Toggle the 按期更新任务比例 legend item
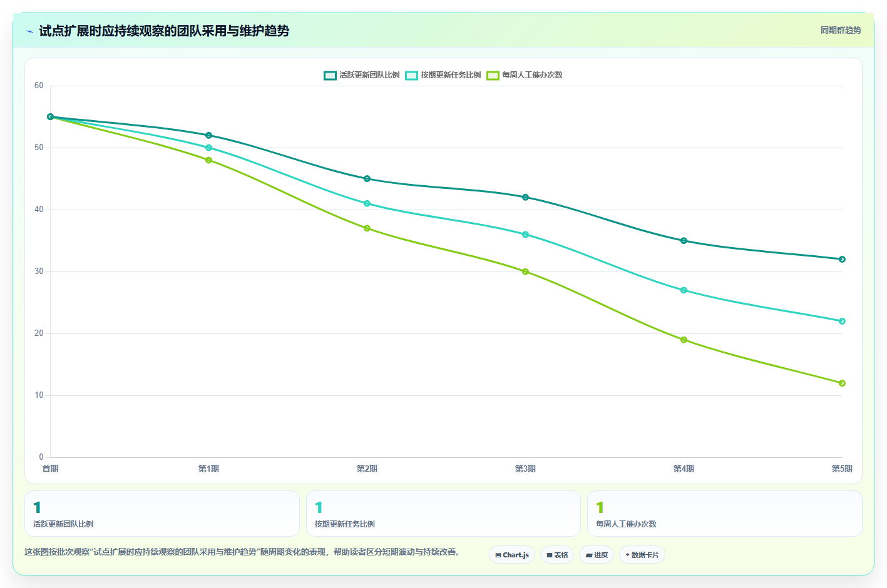Screen dimensions: 887x588 click(443, 75)
